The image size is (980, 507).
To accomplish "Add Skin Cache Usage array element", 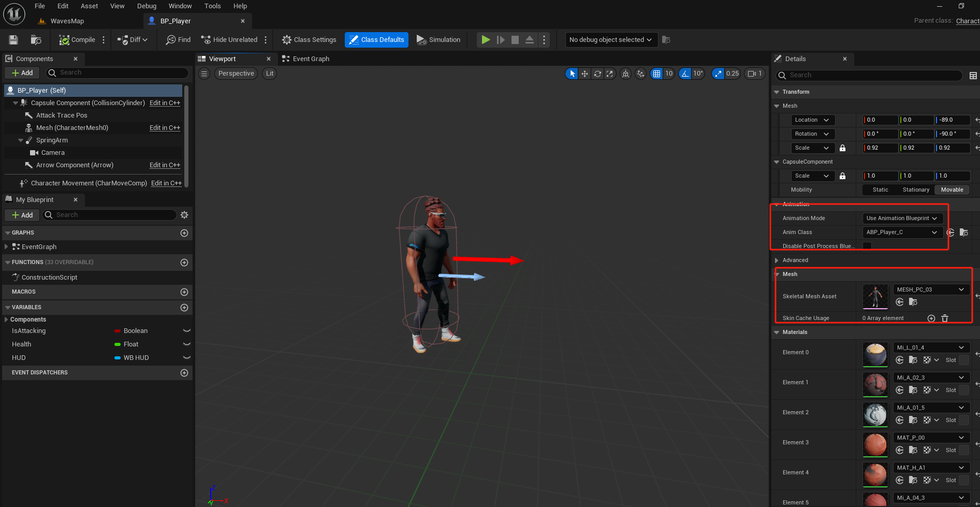I will (931, 318).
